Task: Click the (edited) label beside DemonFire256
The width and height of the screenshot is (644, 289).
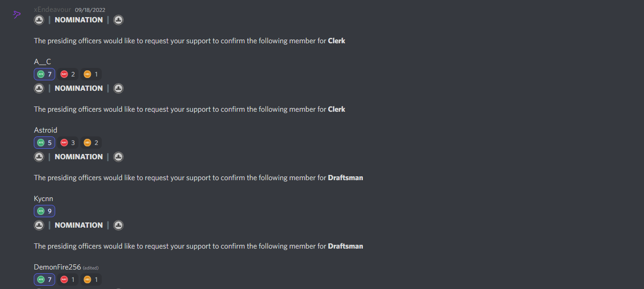Action: 91,268
